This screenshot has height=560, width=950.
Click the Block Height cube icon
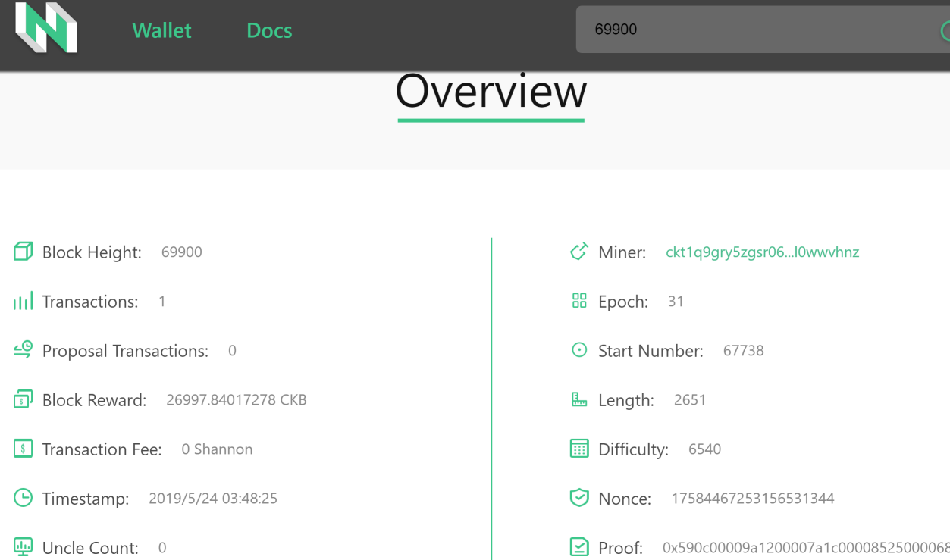(x=23, y=252)
